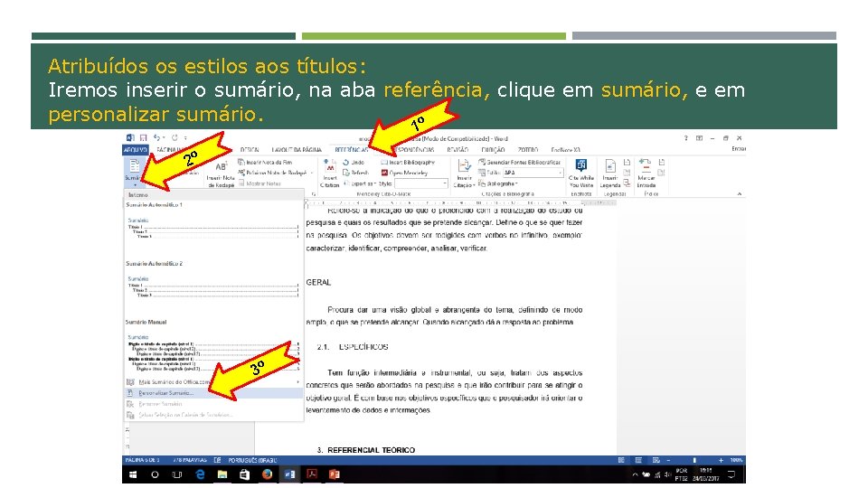This screenshot has height=488, width=868.
Task: Open the Mendeley Style combo box
Action: [420, 183]
